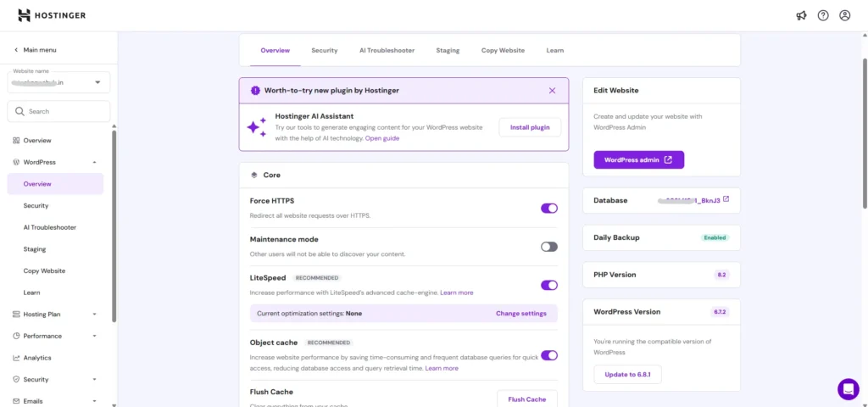Enable the Maintenance mode toggle
This screenshot has height=407, width=868.
click(549, 247)
